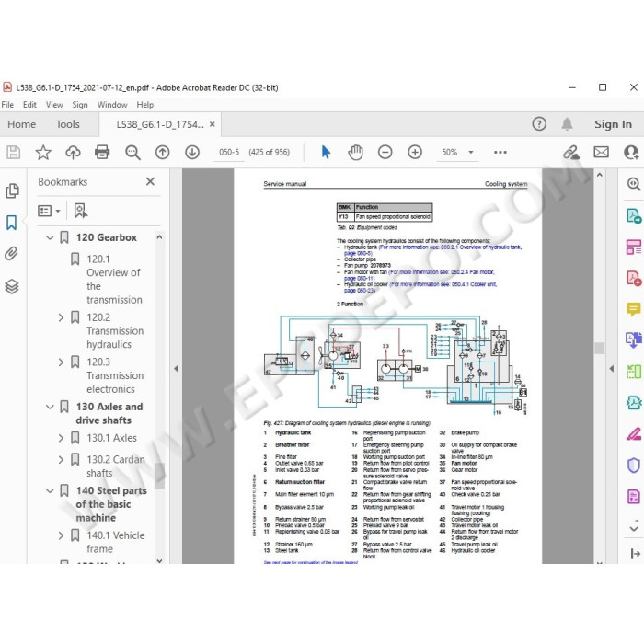Image resolution: width=644 pixels, height=644 pixels.
Task: Zoom in with plus circle
Action: click(415, 153)
